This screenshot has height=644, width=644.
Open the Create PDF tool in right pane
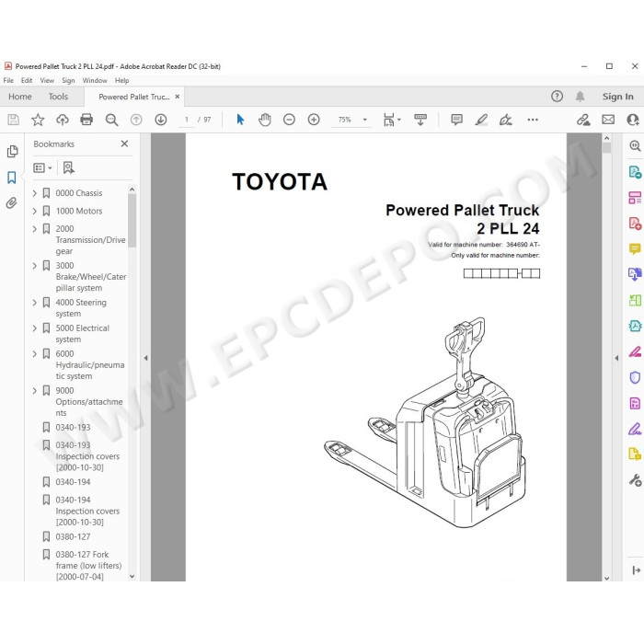pyautogui.click(x=635, y=224)
